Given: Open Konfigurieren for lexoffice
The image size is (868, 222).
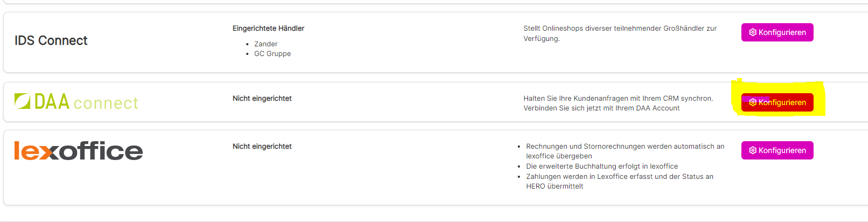Looking at the screenshot, I should click(777, 150).
